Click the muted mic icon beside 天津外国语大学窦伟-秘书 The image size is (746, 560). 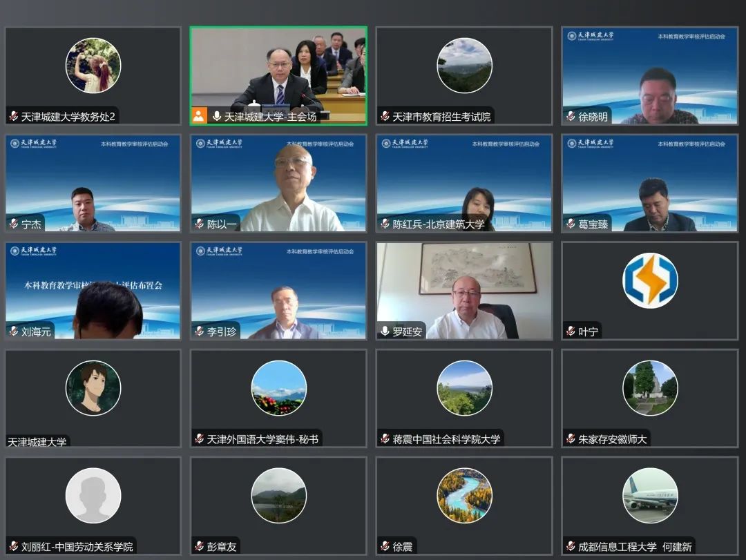click(x=199, y=438)
